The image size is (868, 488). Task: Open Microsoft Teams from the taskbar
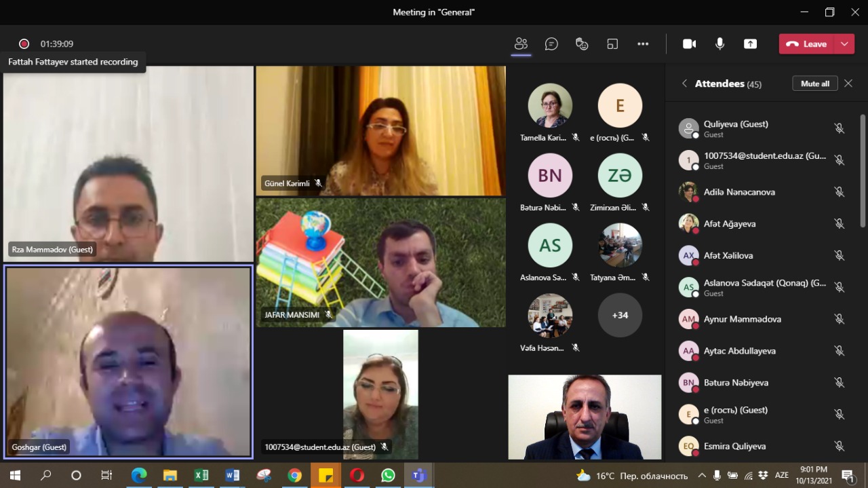418,475
